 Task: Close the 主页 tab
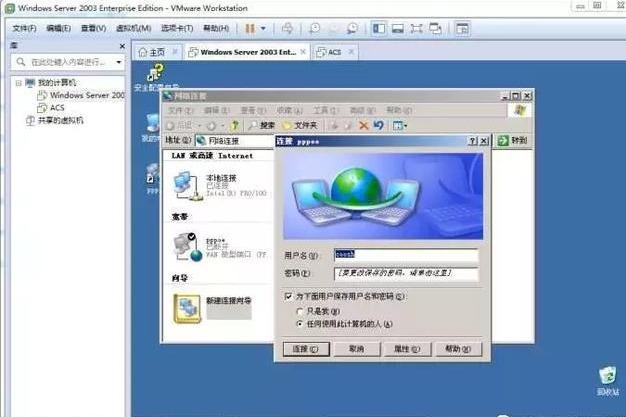pyautogui.click(x=175, y=52)
